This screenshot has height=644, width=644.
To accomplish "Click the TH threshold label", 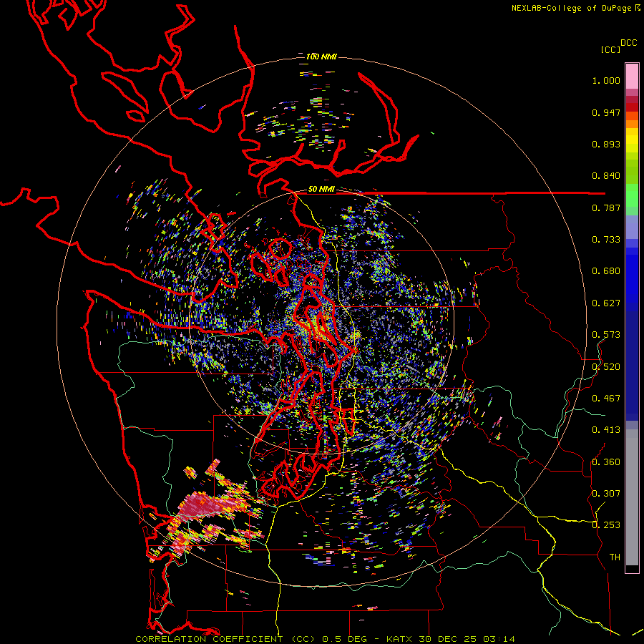I will click(615, 557).
